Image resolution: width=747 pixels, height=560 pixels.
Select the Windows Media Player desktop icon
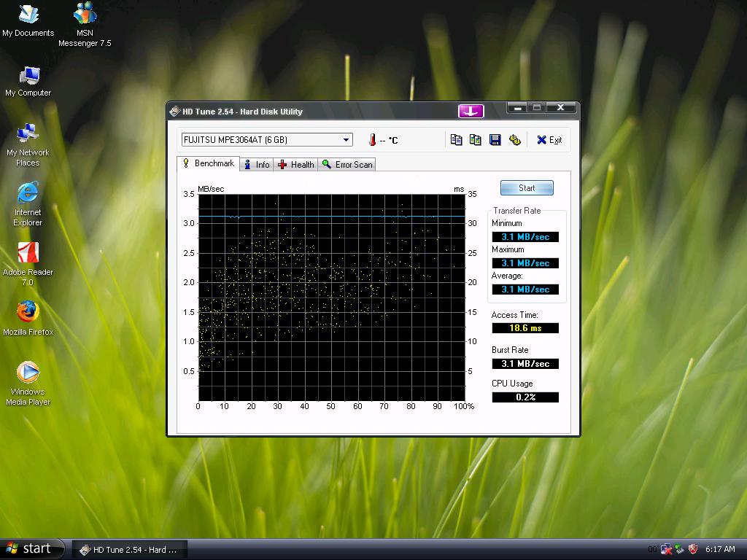tap(28, 384)
